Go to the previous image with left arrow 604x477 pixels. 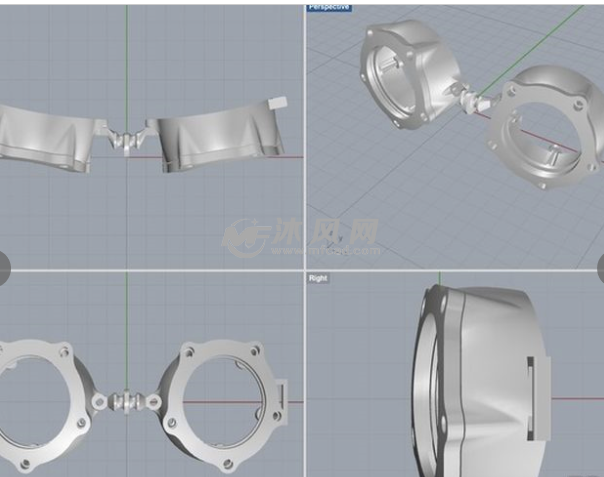click(3, 266)
